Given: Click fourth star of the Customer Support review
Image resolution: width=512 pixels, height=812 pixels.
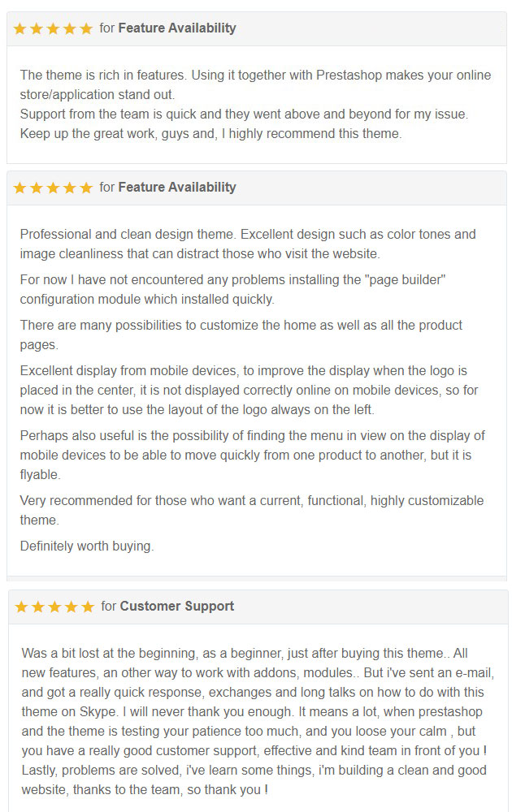Looking at the screenshot, I should (72, 607).
